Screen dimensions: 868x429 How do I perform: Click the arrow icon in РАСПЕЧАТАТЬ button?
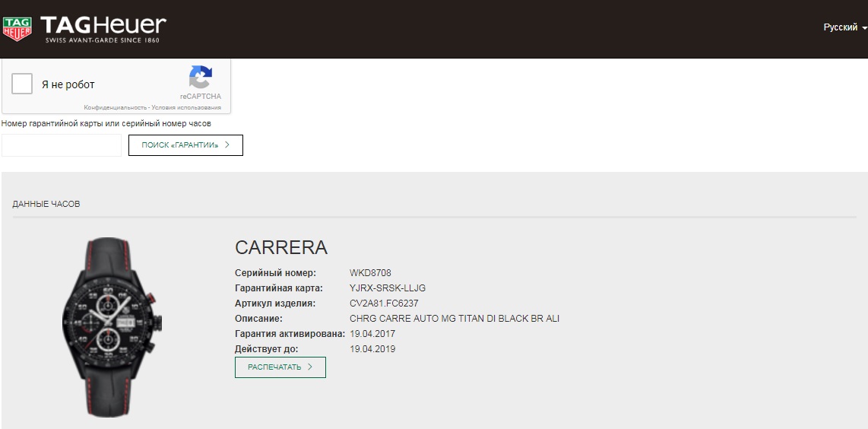pos(310,367)
